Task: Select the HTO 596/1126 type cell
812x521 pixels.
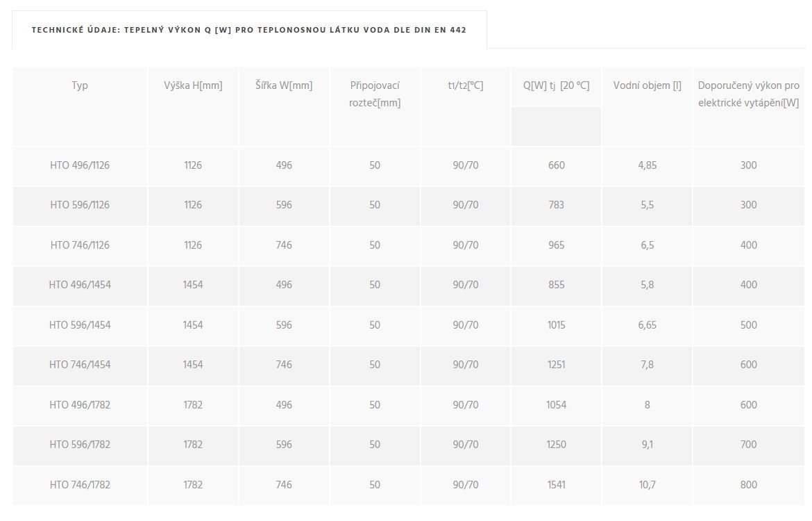Action: tap(80, 205)
